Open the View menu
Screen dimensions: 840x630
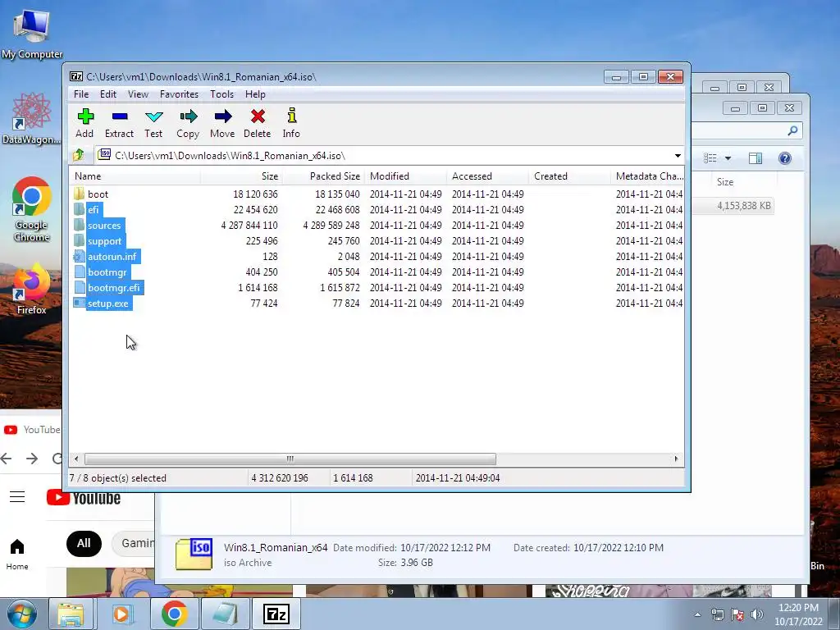tap(138, 94)
